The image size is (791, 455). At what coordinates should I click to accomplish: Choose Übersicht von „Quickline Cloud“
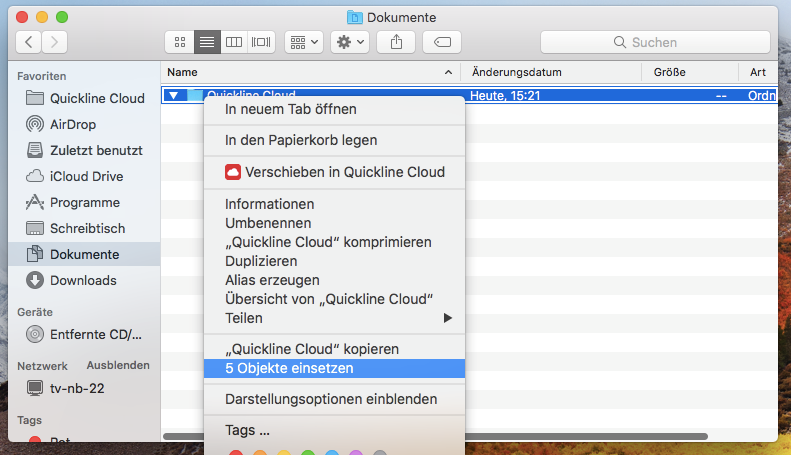[334, 299]
